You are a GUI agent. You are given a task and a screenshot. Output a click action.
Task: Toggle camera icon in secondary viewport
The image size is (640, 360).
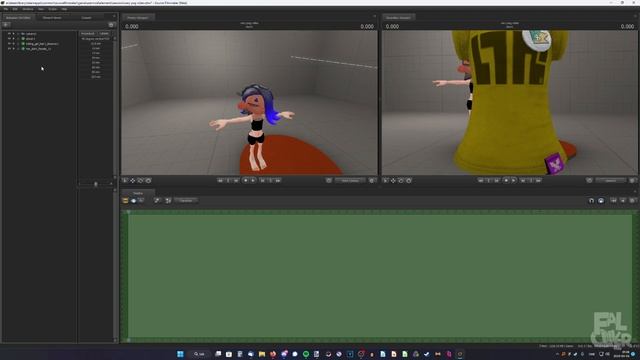point(589,180)
